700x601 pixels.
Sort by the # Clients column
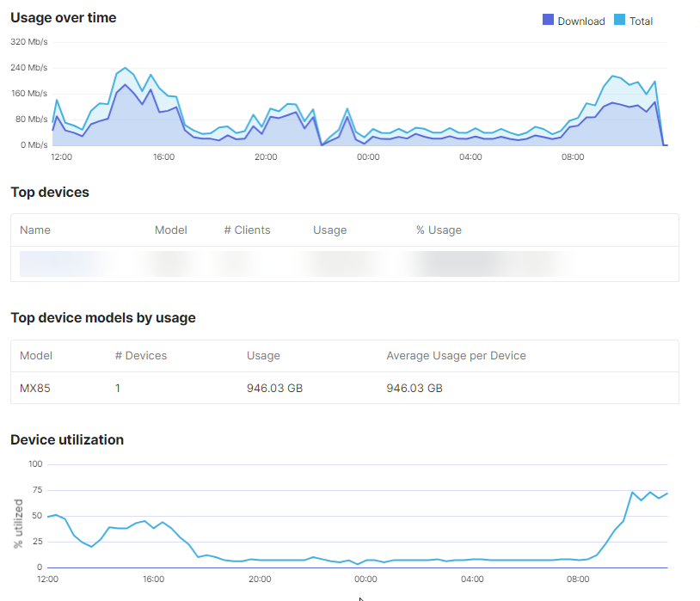(246, 230)
